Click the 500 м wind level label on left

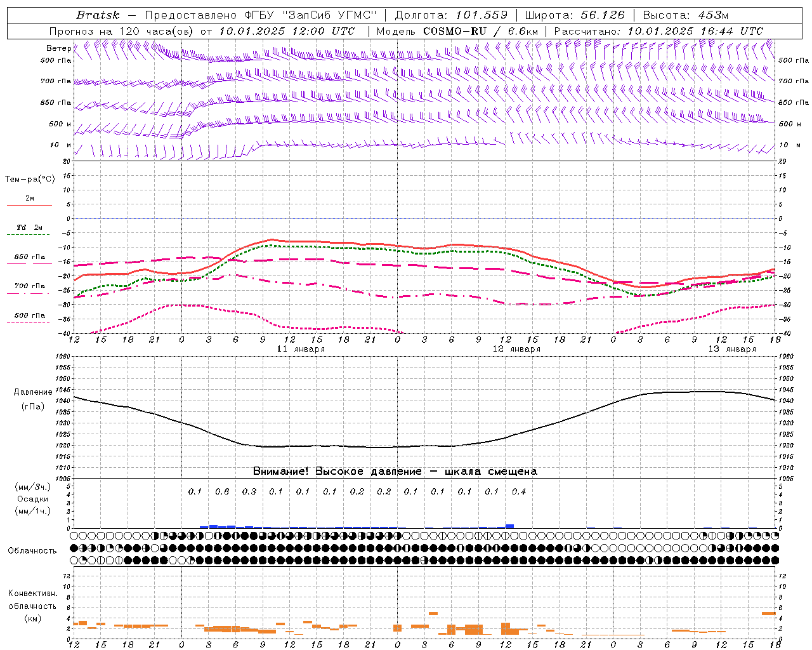60,124
